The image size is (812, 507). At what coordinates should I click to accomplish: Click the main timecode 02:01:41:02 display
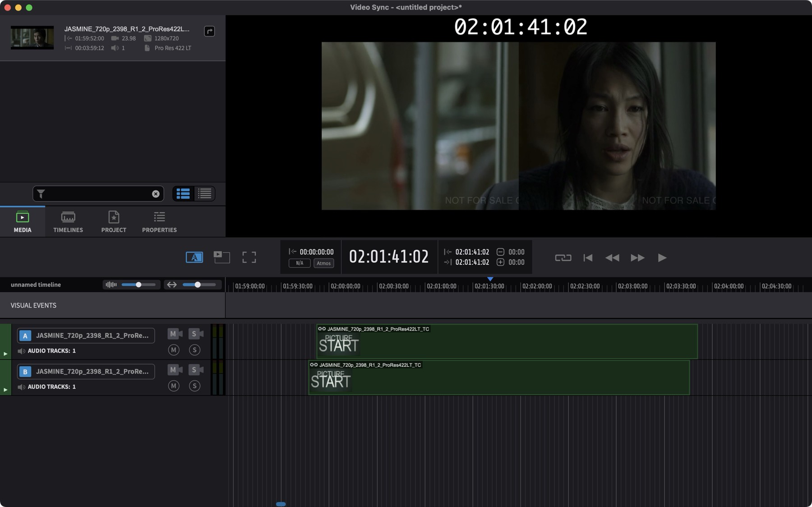(389, 257)
